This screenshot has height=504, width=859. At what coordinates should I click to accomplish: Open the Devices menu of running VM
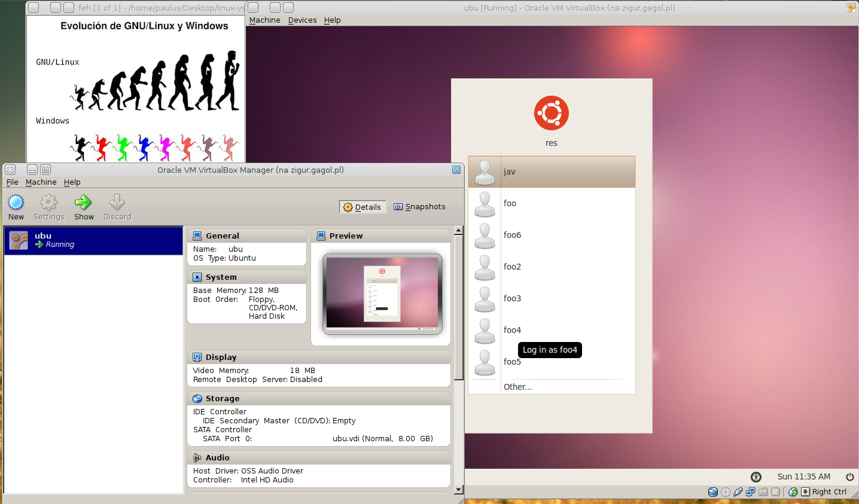coord(302,20)
